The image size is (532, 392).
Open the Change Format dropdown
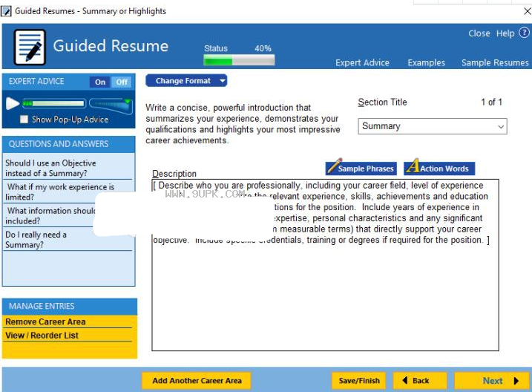(186, 81)
